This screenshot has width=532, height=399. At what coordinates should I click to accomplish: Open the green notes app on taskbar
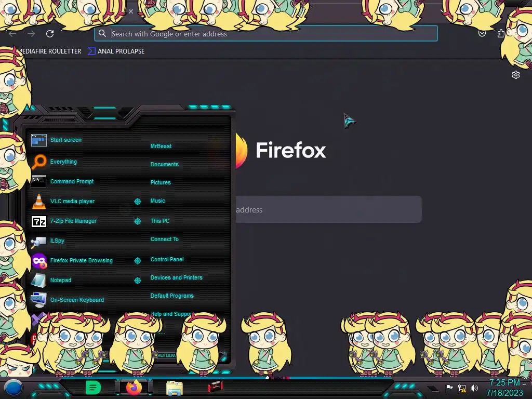point(93,388)
